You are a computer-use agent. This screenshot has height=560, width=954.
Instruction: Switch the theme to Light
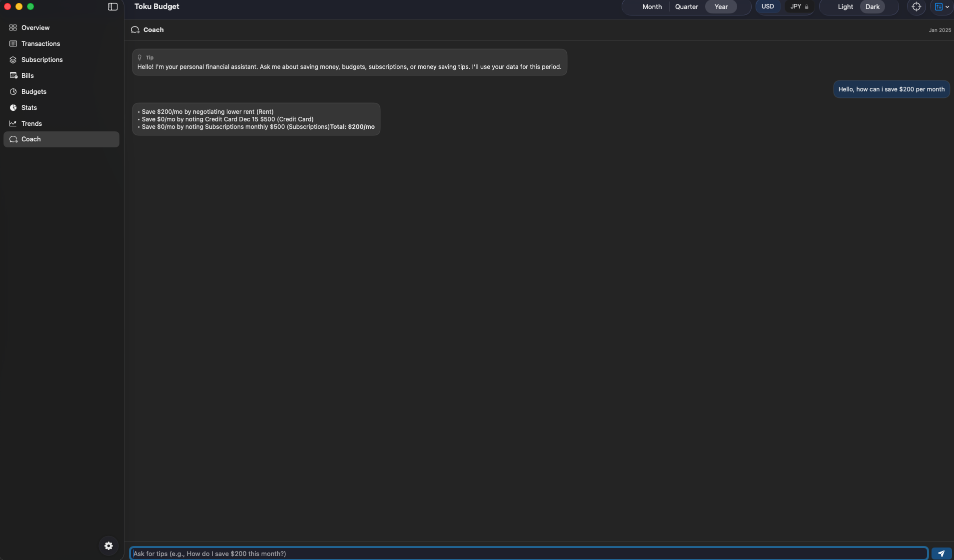845,7
